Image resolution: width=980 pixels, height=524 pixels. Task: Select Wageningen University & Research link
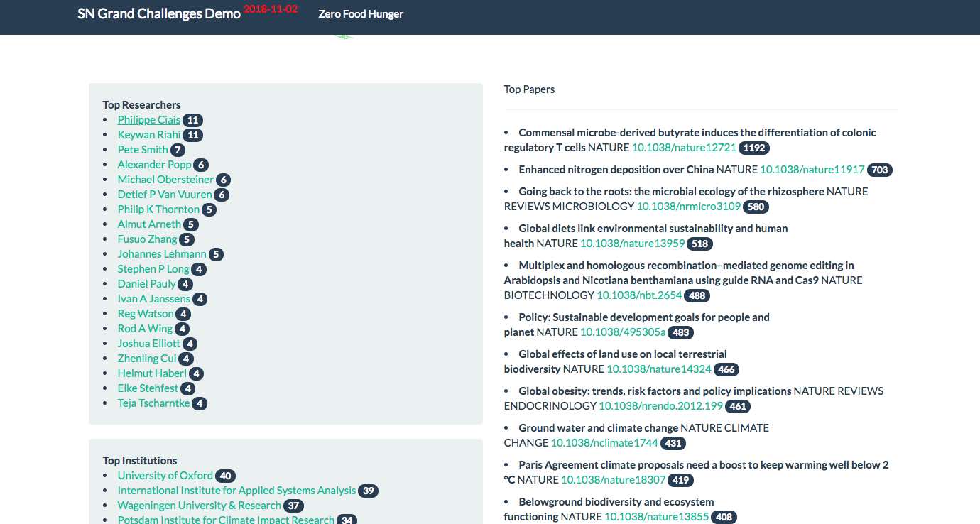(200, 506)
